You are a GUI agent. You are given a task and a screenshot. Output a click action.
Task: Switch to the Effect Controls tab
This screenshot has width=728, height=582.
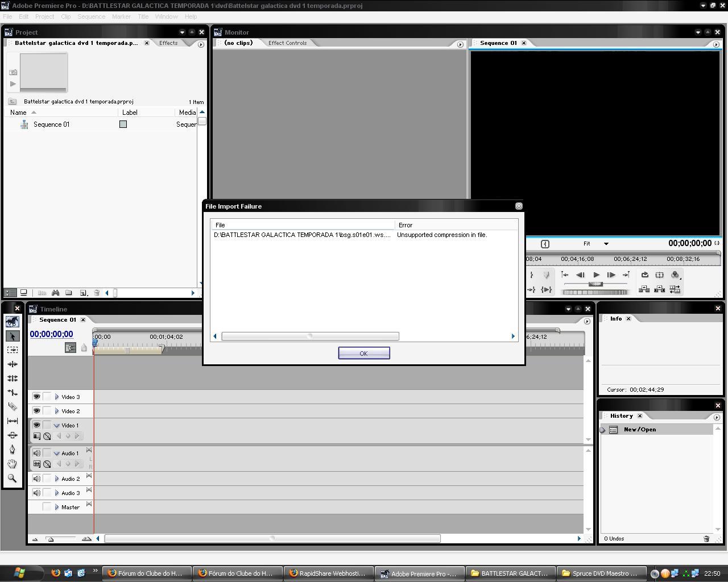click(x=287, y=43)
